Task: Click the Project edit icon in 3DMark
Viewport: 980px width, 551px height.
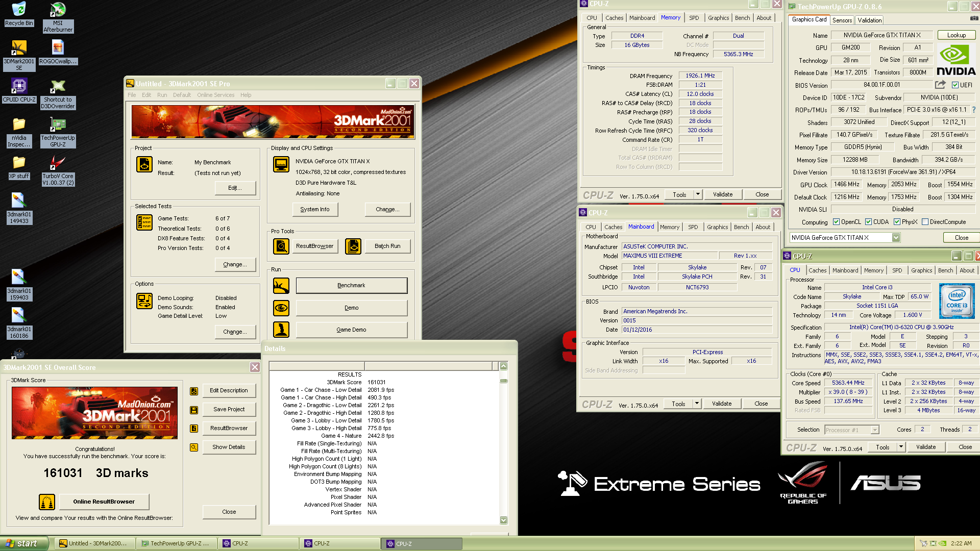Action: pyautogui.click(x=144, y=164)
